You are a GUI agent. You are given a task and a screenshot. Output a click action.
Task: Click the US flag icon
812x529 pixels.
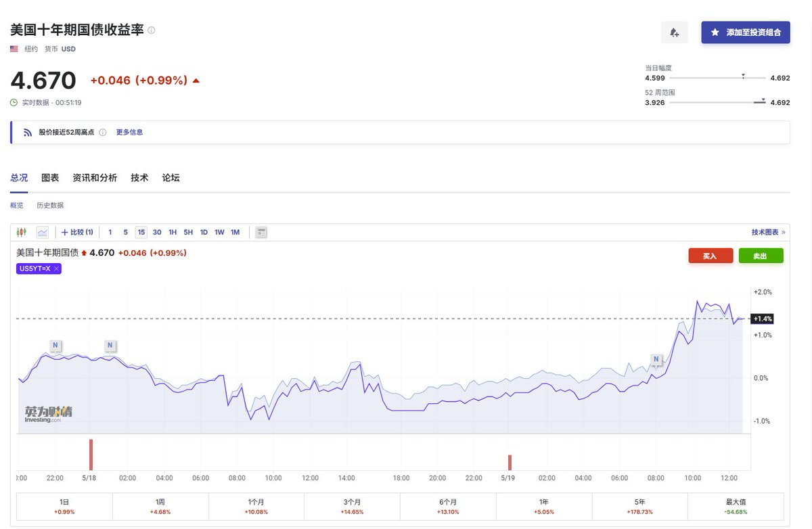coord(14,49)
